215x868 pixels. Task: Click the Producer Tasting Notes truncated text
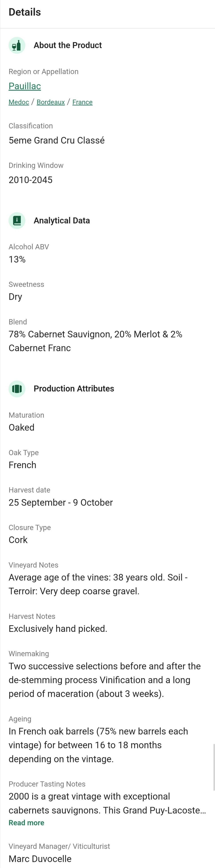click(x=107, y=803)
